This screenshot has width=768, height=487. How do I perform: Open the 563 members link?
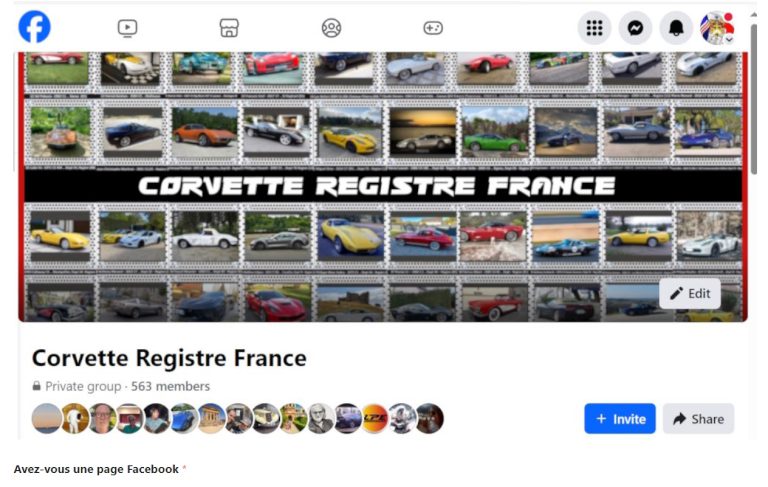pos(170,386)
